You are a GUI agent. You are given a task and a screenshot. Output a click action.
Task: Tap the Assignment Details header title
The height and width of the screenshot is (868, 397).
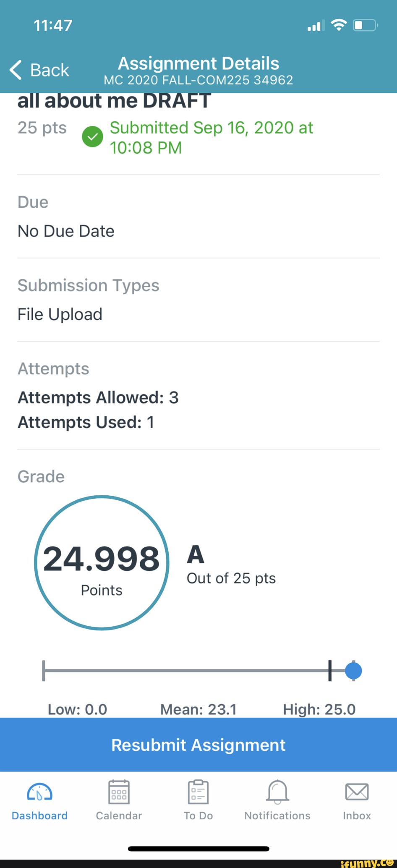point(198,63)
